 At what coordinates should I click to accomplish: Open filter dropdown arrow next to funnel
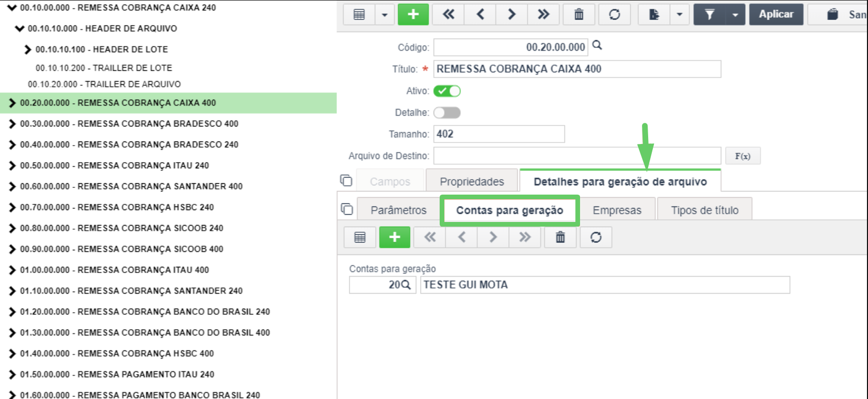coord(735,14)
